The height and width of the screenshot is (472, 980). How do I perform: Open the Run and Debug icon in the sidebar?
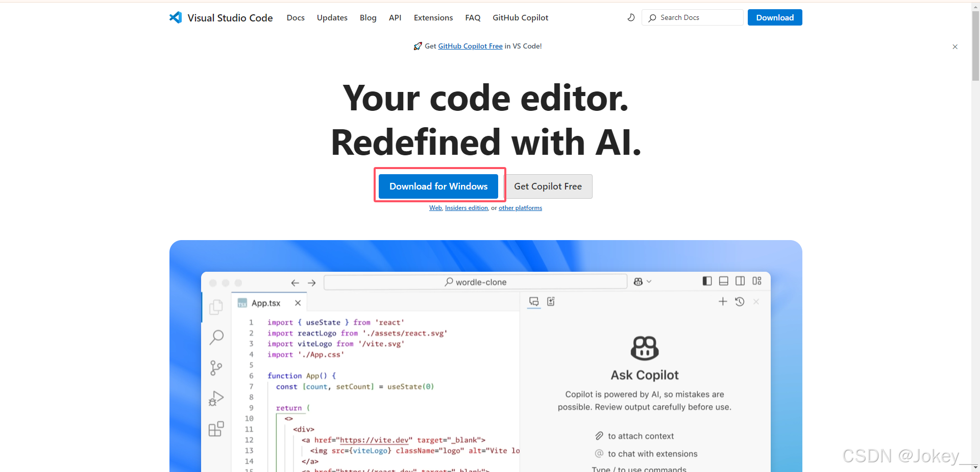click(x=216, y=398)
